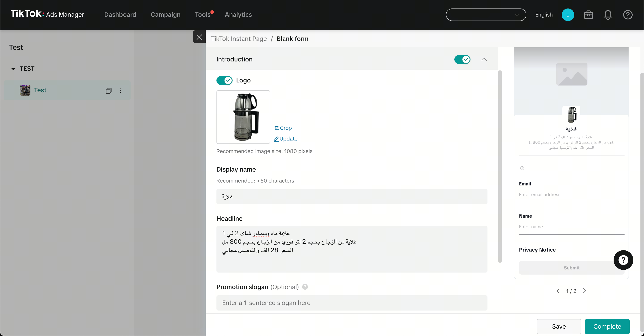Click the Crop logo link
The height and width of the screenshot is (336, 644).
click(283, 128)
